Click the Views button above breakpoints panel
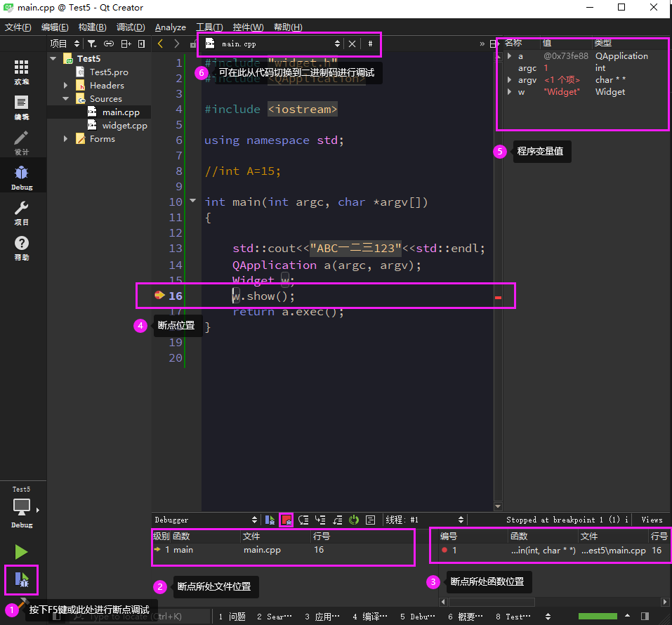 [x=652, y=520]
